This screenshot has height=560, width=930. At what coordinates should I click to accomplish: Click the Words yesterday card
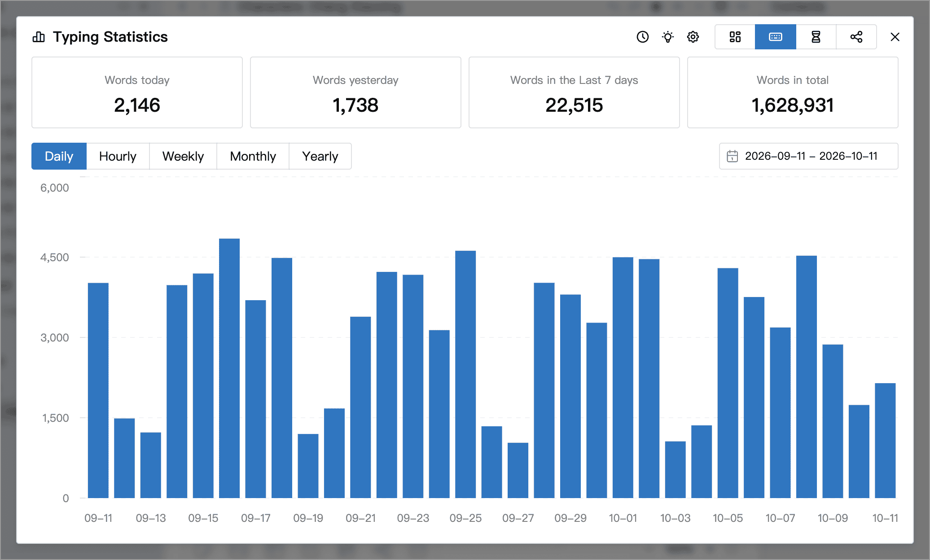point(355,92)
